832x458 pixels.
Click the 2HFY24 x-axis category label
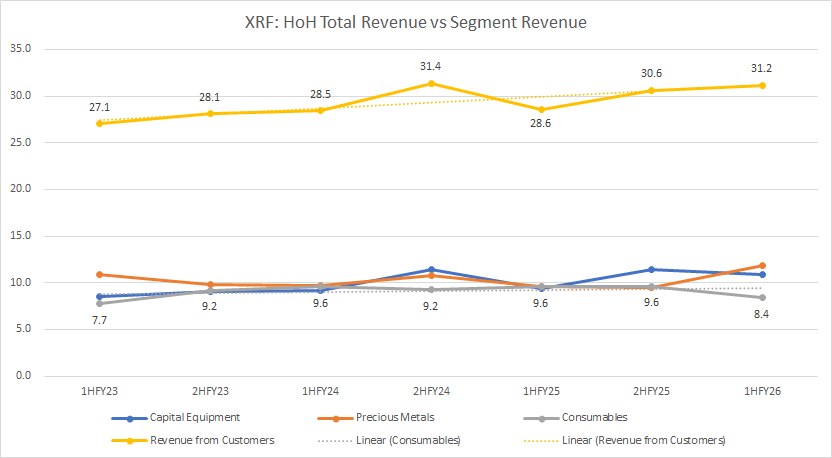point(431,395)
